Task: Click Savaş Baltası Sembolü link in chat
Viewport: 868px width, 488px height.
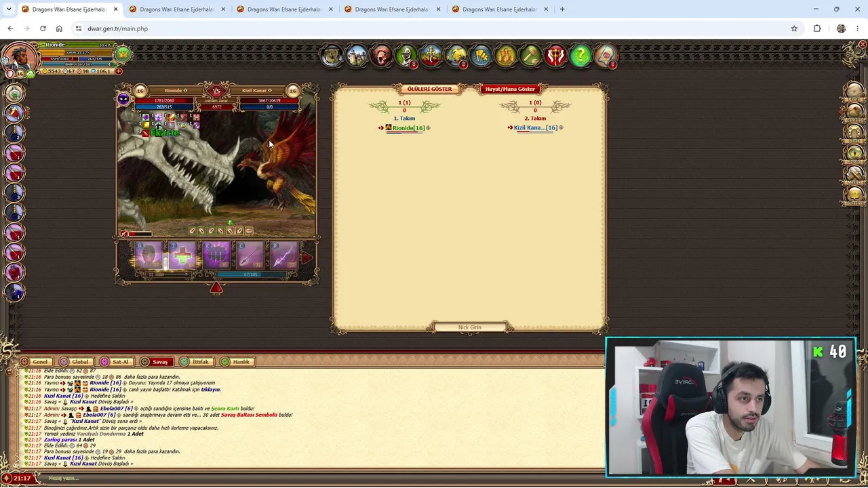Action: 250,415
